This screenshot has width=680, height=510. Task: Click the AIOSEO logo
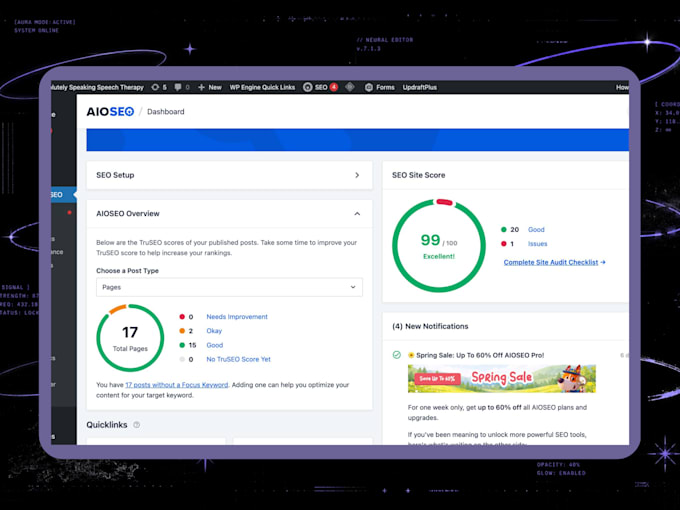110,111
